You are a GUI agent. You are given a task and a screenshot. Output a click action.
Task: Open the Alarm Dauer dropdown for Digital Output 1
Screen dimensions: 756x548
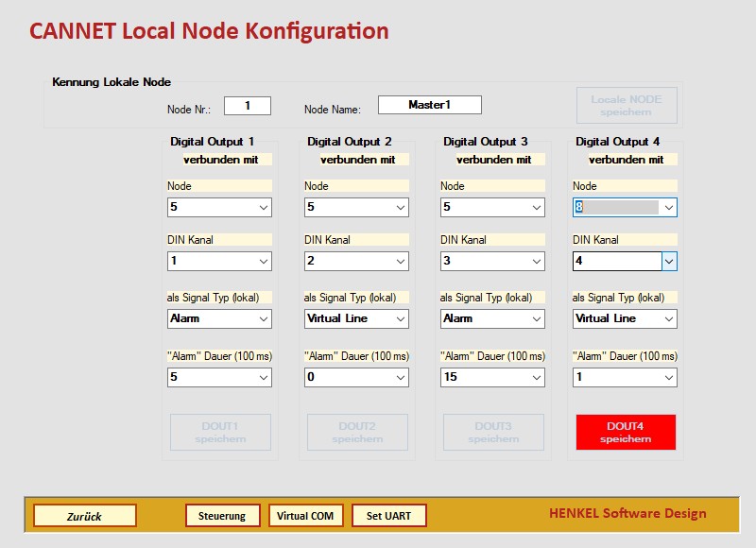pyautogui.click(x=219, y=377)
